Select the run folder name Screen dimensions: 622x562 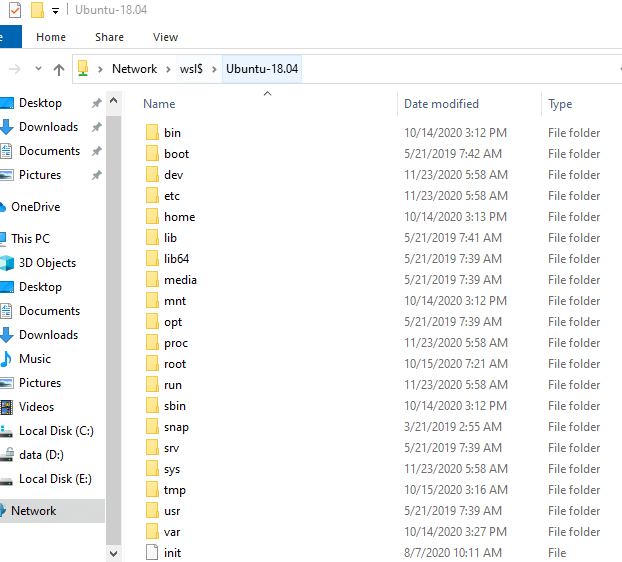pos(173,385)
